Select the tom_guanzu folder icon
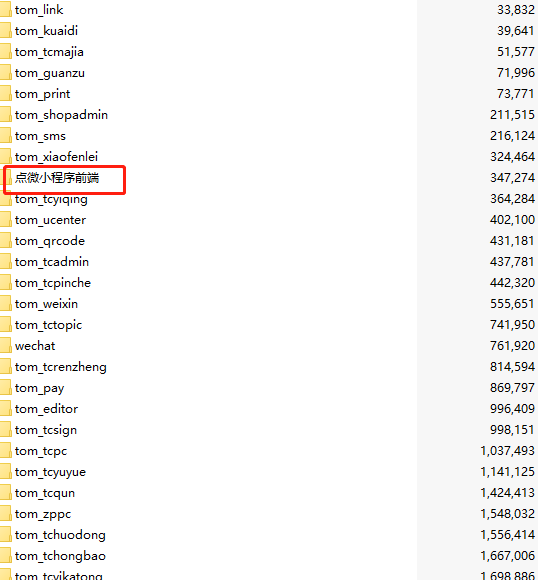Image resolution: width=538 pixels, height=580 pixels. click(x=6, y=73)
